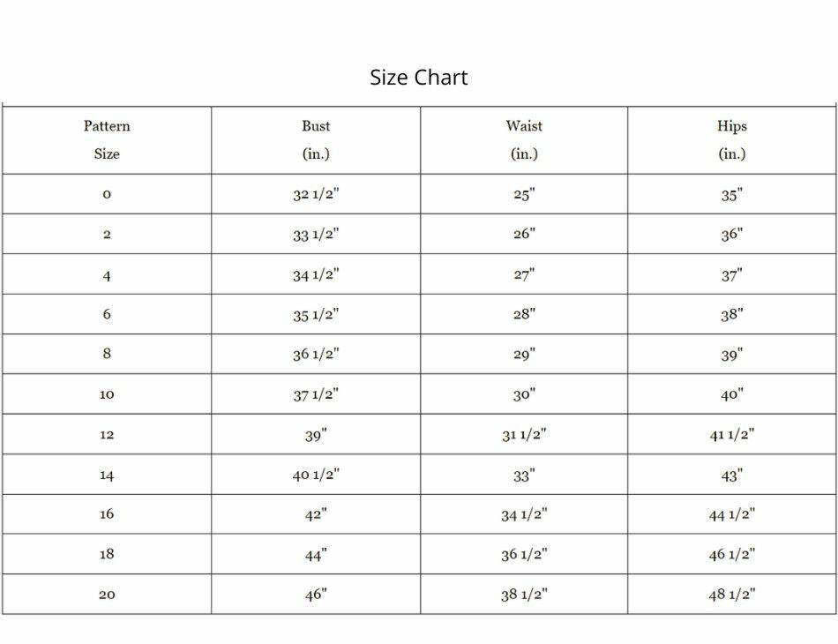838x644 pixels.
Task: Click the 44" bust cell
Action: [316, 554]
